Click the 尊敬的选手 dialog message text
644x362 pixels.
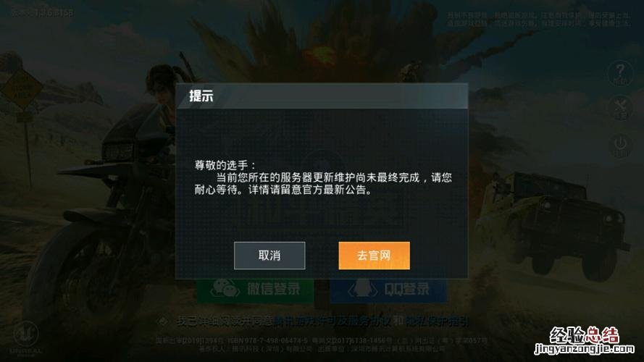323,177
